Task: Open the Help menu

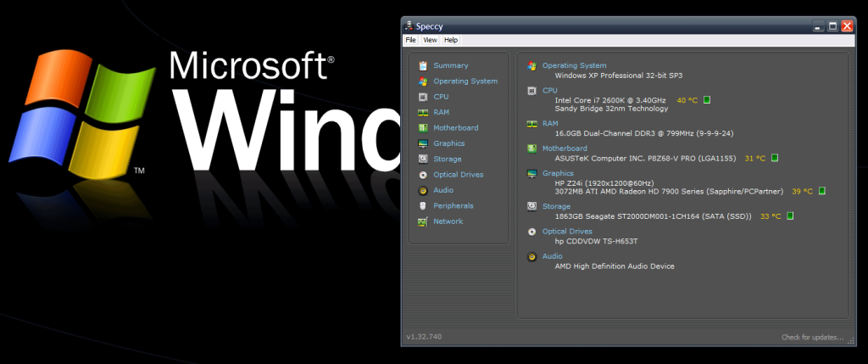Action: (x=451, y=40)
